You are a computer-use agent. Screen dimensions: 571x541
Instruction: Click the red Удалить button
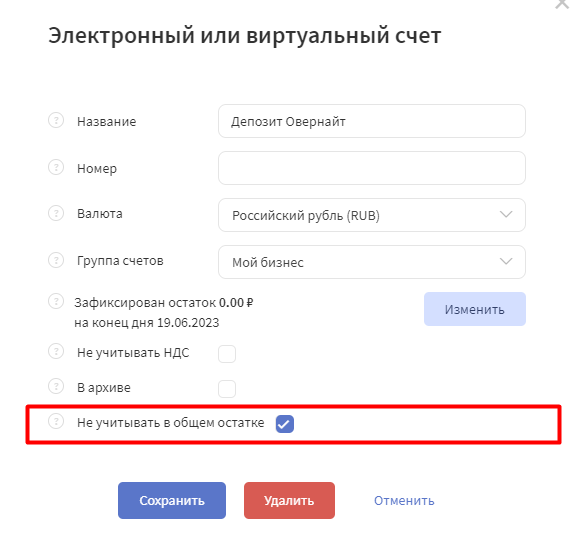pyautogui.click(x=289, y=501)
